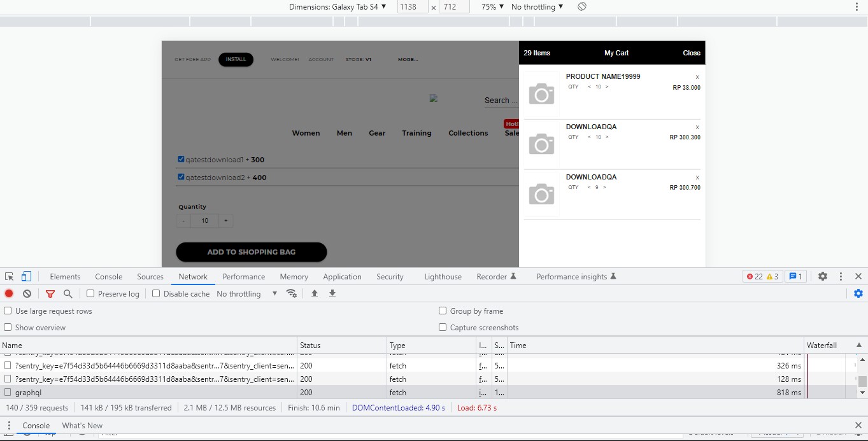
Task: Activate the inspect element picker icon
Action: [10, 276]
